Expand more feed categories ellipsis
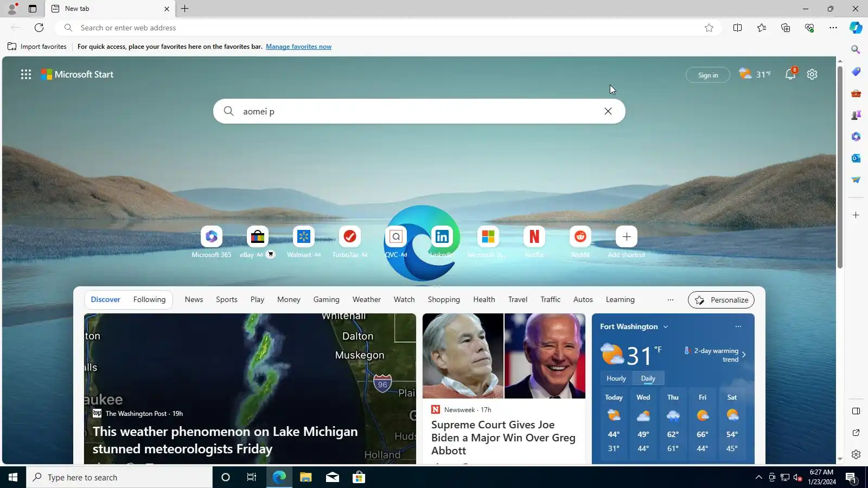The width and height of the screenshot is (868, 488). coord(671,300)
